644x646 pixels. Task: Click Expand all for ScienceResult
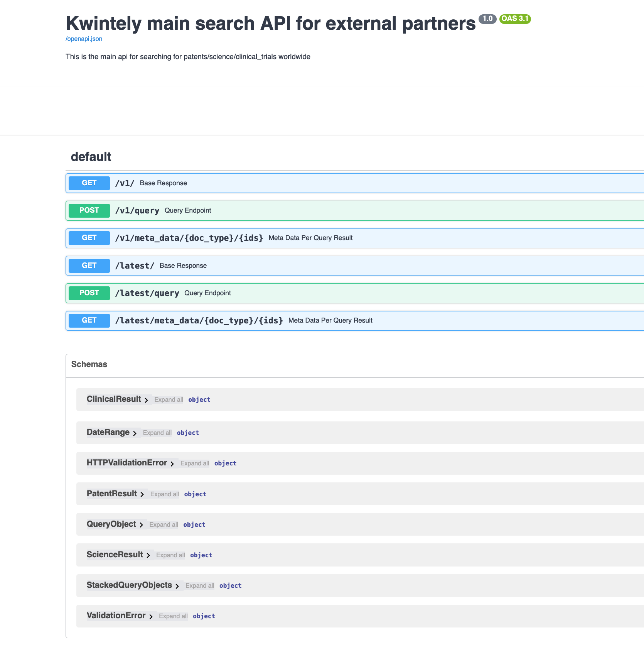(170, 555)
